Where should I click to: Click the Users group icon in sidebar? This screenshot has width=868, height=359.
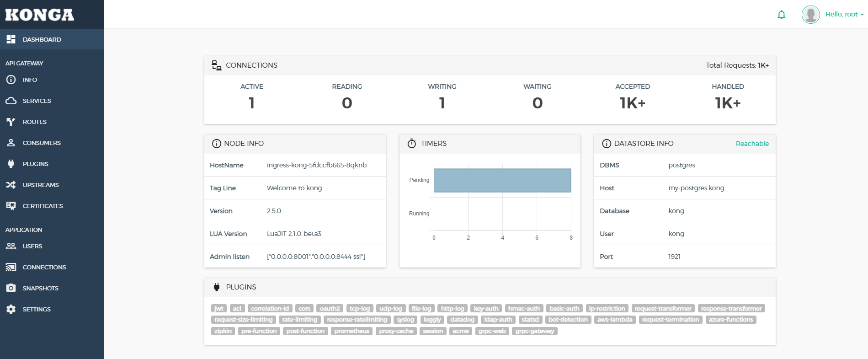[11, 246]
